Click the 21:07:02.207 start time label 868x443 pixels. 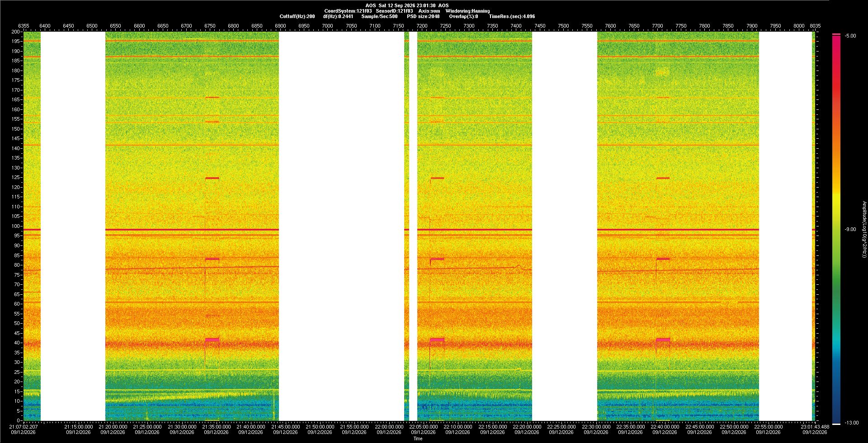pos(24,426)
